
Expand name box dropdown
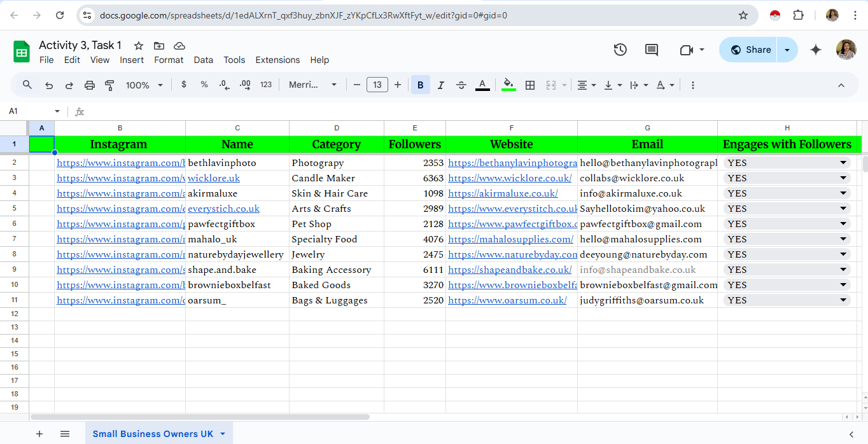coord(57,111)
